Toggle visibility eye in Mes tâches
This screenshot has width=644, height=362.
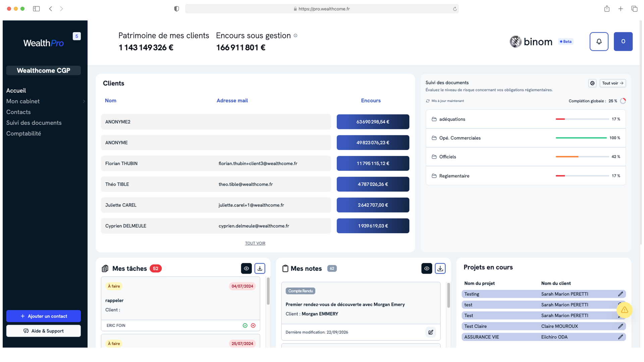point(246,268)
